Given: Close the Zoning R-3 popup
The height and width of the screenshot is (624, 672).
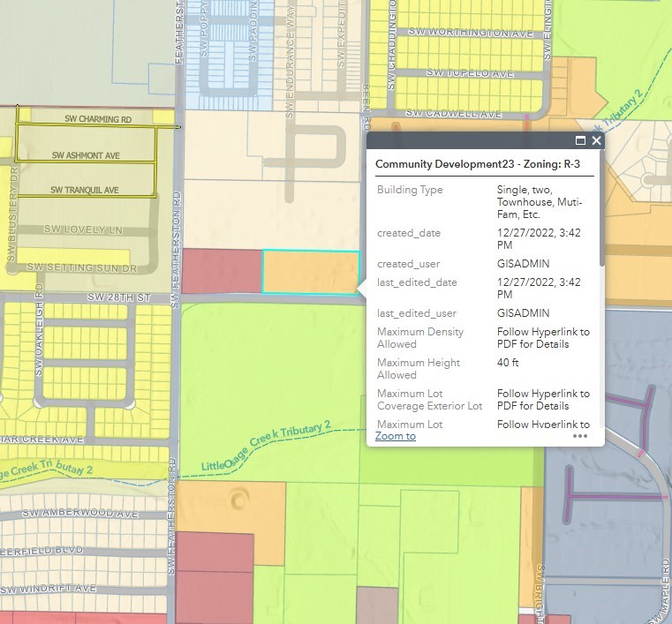Looking at the screenshot, I should coord(597,140).
